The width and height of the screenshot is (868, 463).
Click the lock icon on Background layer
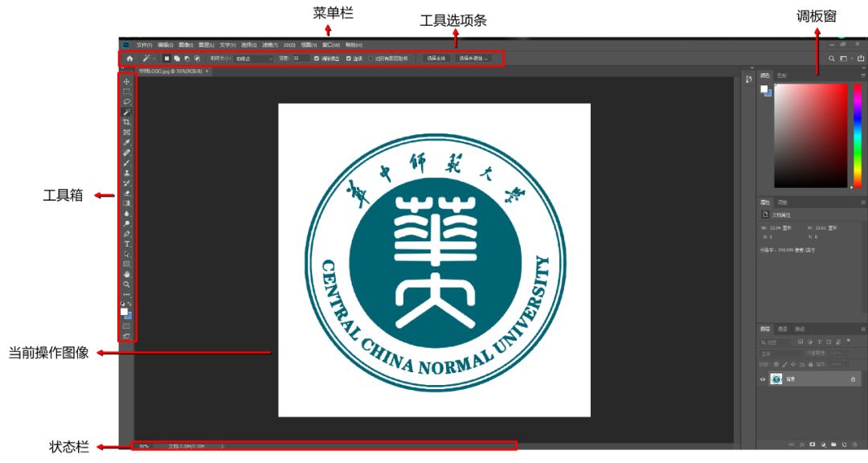853,379
